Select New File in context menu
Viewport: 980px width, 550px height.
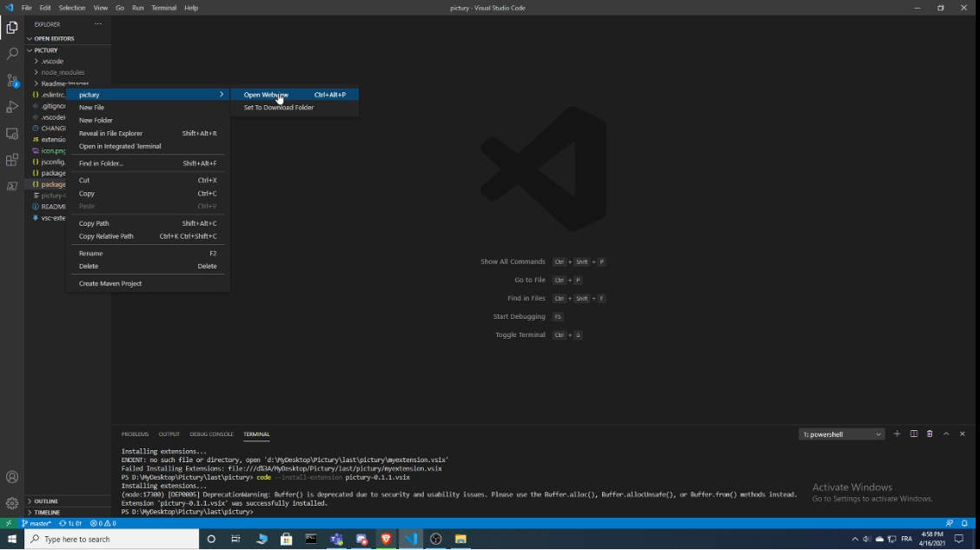point(148,108)
